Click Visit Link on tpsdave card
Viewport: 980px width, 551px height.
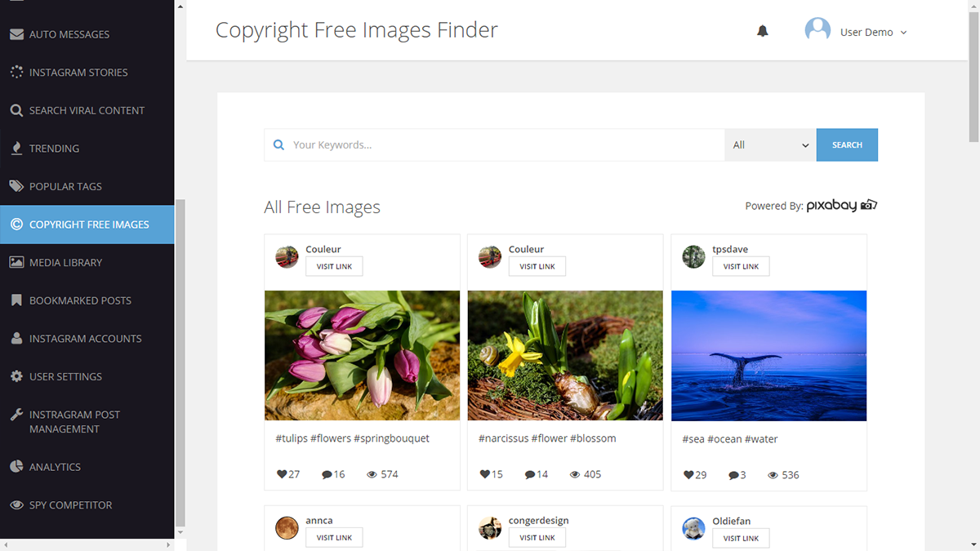pyautogui.click(x=741, y=266)
